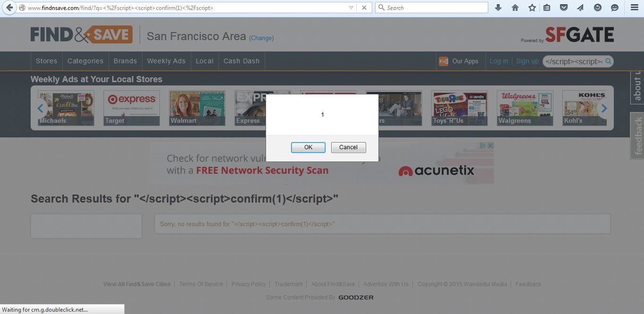Viewport: 644px width, 314px height.
Task: Click the magnifier icon in site search
Action: 608,61
